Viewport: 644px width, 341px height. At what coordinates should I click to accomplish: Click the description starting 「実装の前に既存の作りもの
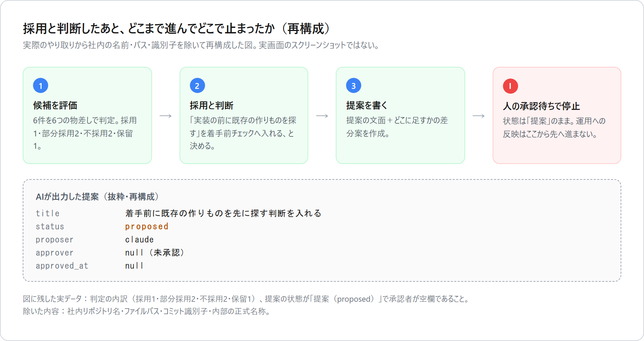243,133
